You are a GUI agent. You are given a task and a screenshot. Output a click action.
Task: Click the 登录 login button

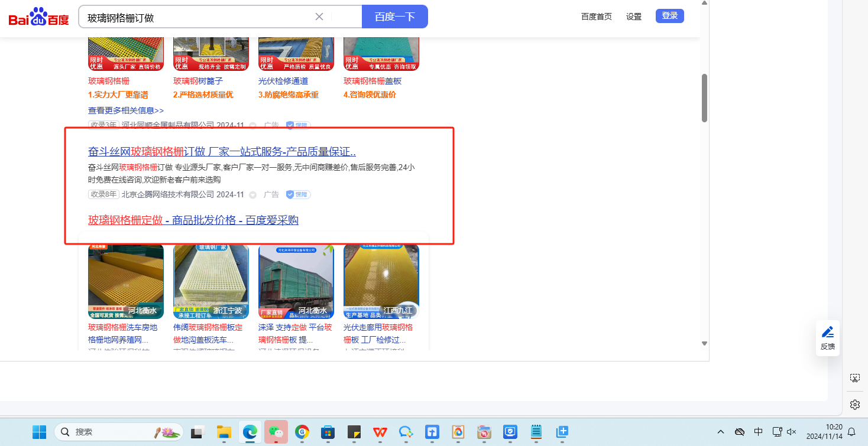pyautogui.click(x=670, y=16)
